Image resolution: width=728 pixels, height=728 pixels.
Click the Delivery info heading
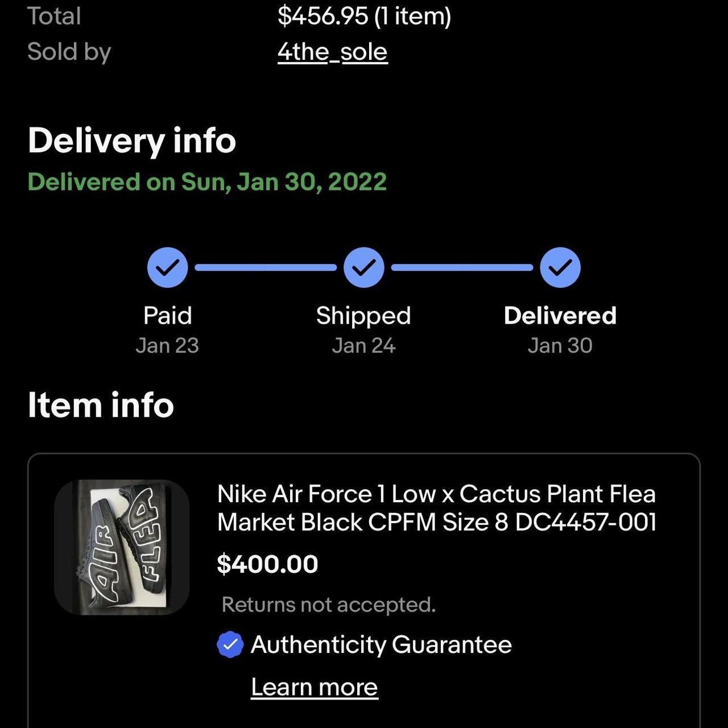131,140
